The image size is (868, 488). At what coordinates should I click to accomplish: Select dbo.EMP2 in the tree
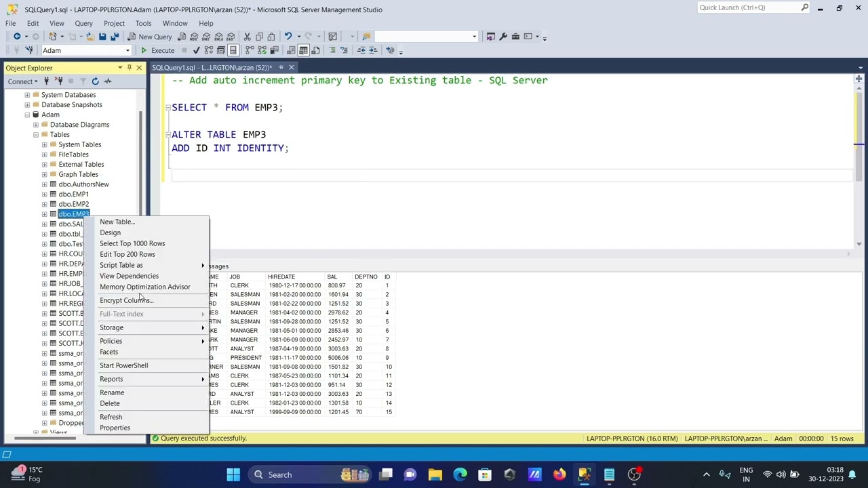coord(73,204)
